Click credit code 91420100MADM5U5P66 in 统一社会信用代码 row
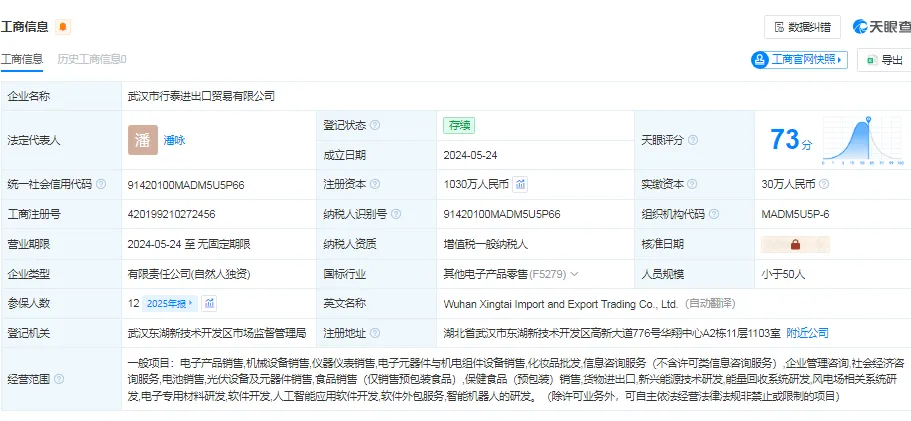The image size is (911, 421). pos(186,185)
